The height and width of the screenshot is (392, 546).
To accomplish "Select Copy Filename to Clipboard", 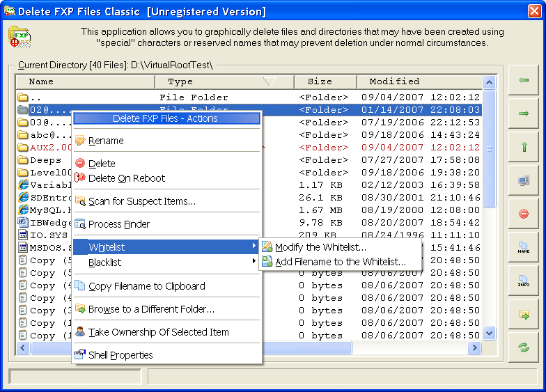I will pyautogui.click(x=167, y=286).
